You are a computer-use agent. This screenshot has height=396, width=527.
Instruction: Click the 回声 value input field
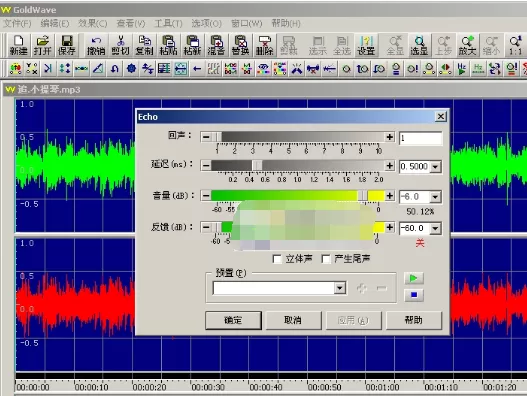pos(420,138)
